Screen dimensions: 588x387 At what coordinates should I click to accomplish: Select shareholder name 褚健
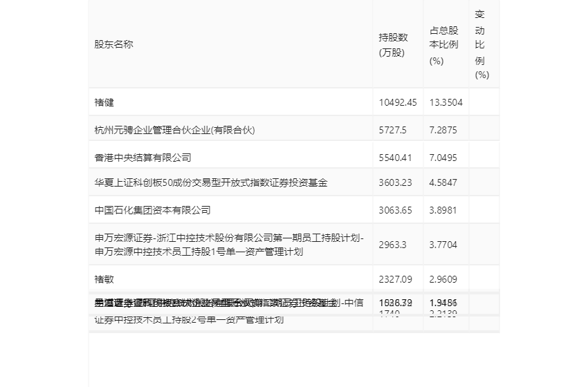pyautogui.click(x=104, y=102)
